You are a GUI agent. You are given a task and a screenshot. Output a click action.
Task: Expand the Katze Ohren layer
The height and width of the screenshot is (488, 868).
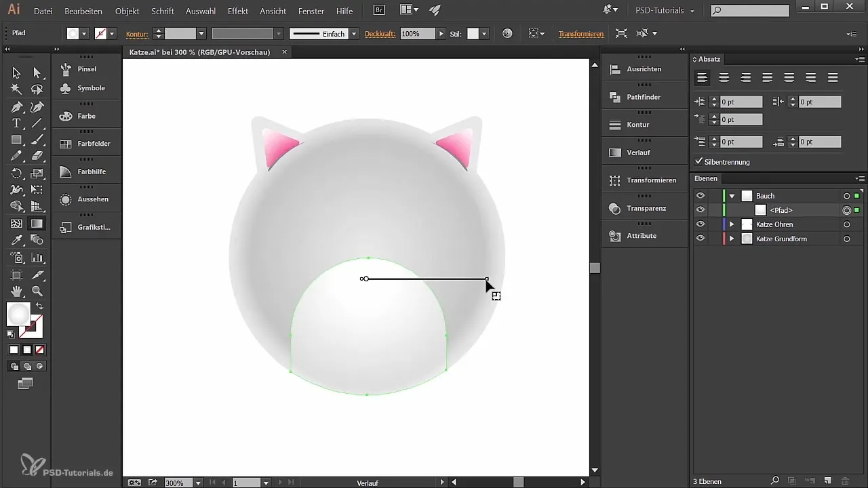click(732, 224)
